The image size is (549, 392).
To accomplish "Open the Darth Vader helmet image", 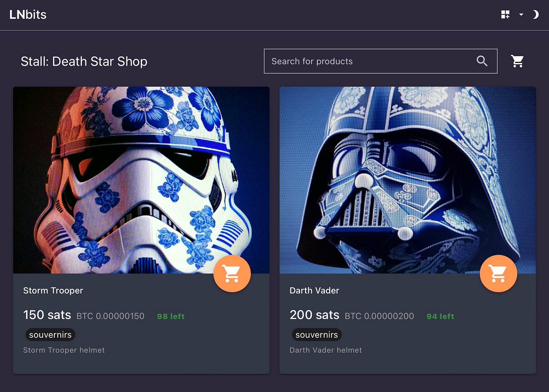I will point(408,180).
